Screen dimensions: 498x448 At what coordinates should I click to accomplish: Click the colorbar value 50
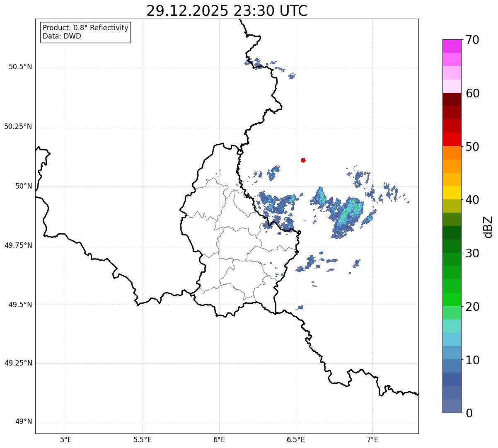click(x=472, y=147)
